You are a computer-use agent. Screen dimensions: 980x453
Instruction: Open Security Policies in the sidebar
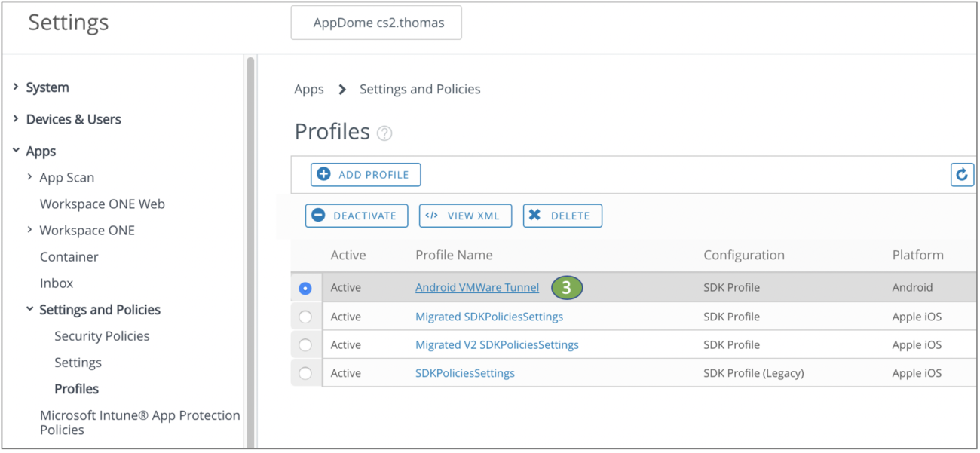coord(102,335)
